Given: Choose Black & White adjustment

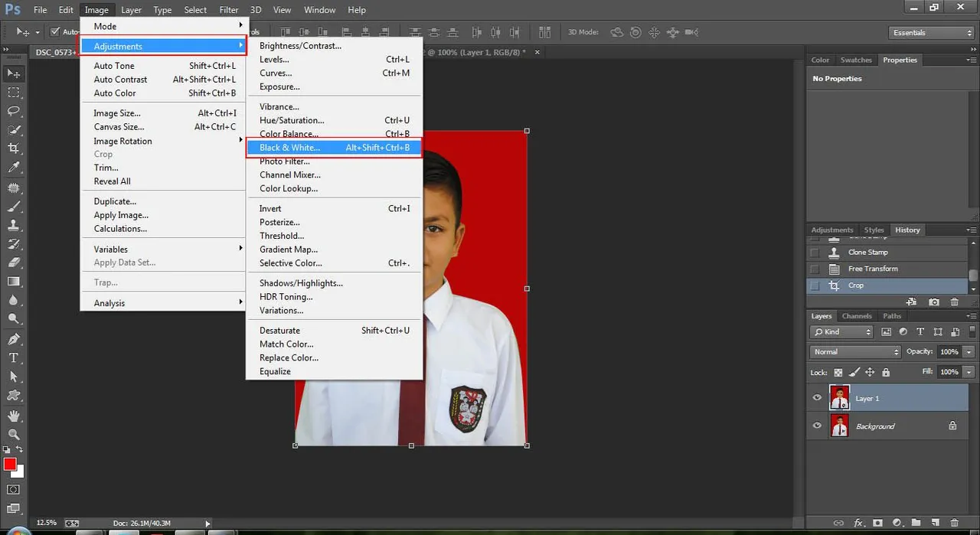Looking at the screenshot, I should [334, 148].
